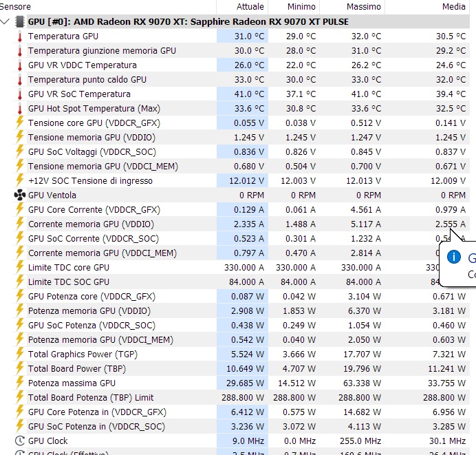Sort by the Minimo column header
The height and width of the screenshot is (455, 476).
click(x=294, y=7)
